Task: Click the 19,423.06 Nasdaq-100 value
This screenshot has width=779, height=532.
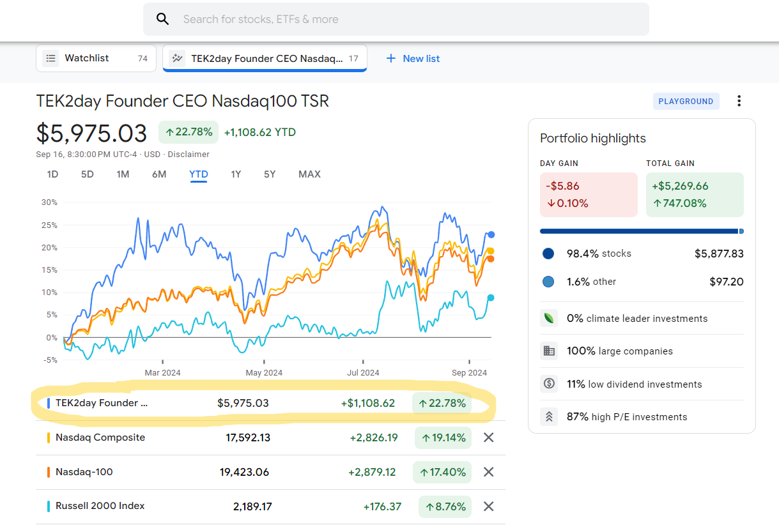Action: (x=245, y=473)
